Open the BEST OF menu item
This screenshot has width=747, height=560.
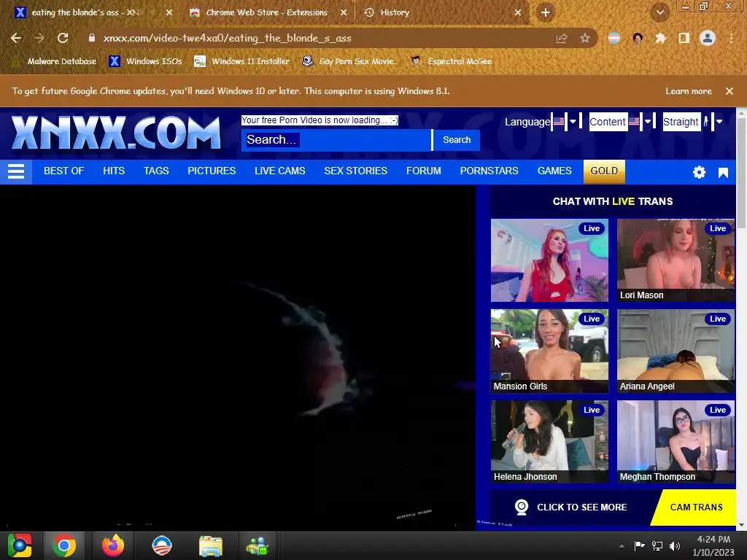coord(64,171)
